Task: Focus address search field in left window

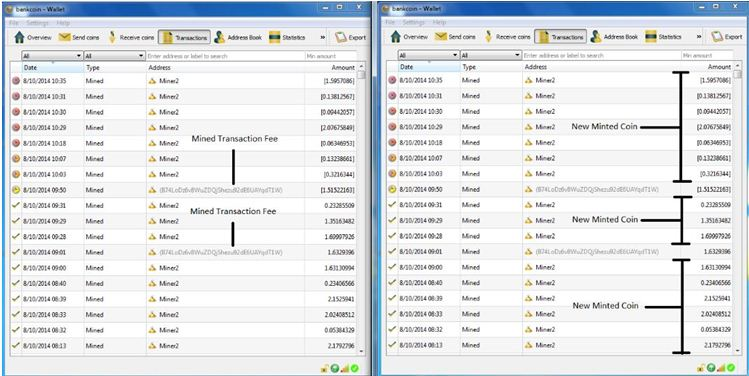Action: point(225,56)
